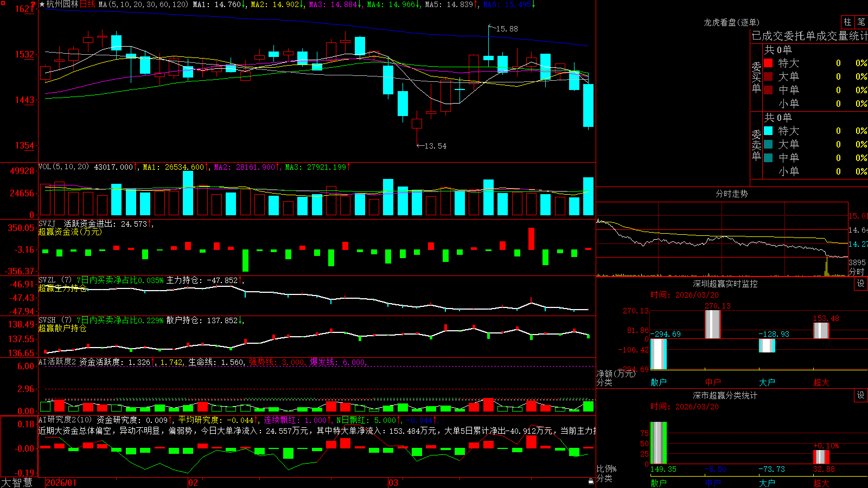Click the red question mark icon near 1621
This screenshot has height=488, width=868.
pos(33,5)
